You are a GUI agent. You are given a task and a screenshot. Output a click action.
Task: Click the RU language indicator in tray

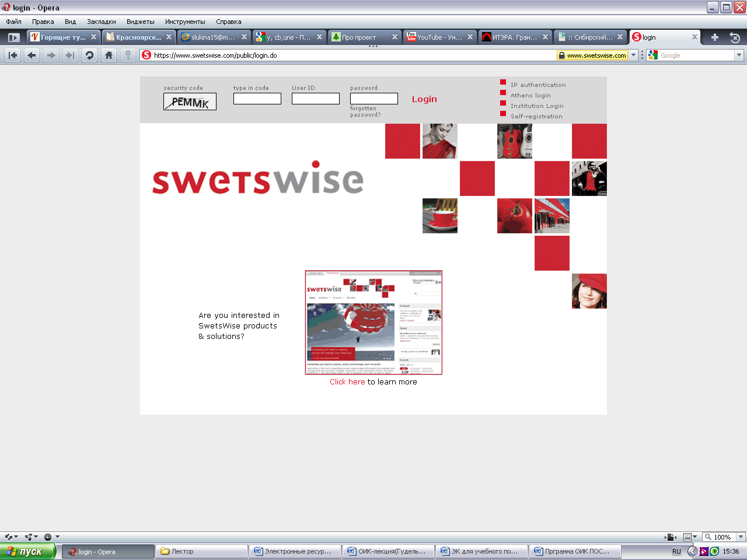[676, 551]
